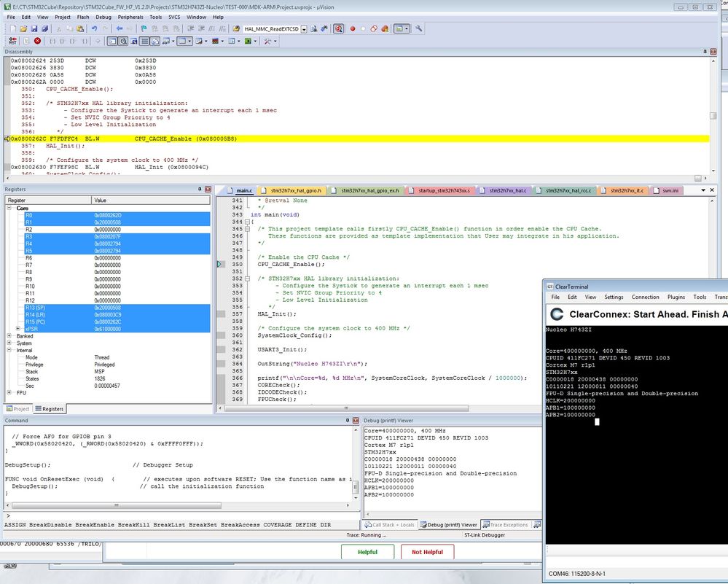Collapse the code fold at line 344
Image resolution: width=728 pixels, height=584 pixels.
click(247, 222)
